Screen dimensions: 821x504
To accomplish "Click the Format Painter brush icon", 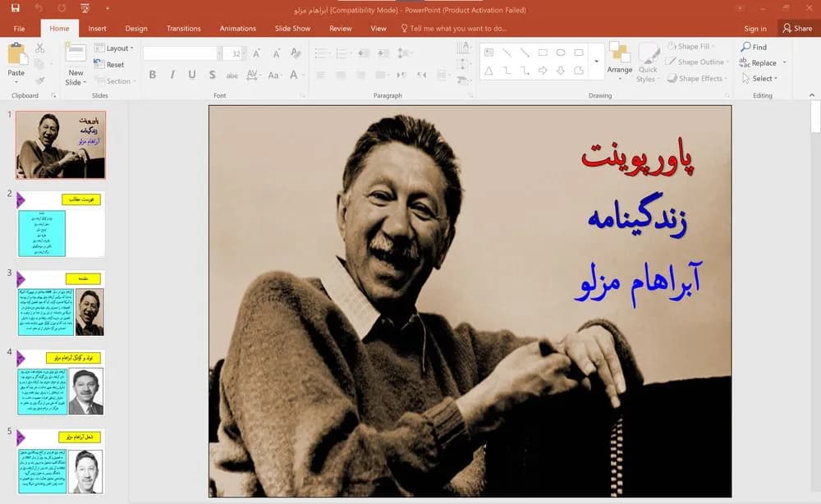I will click(x=39, y=80).
